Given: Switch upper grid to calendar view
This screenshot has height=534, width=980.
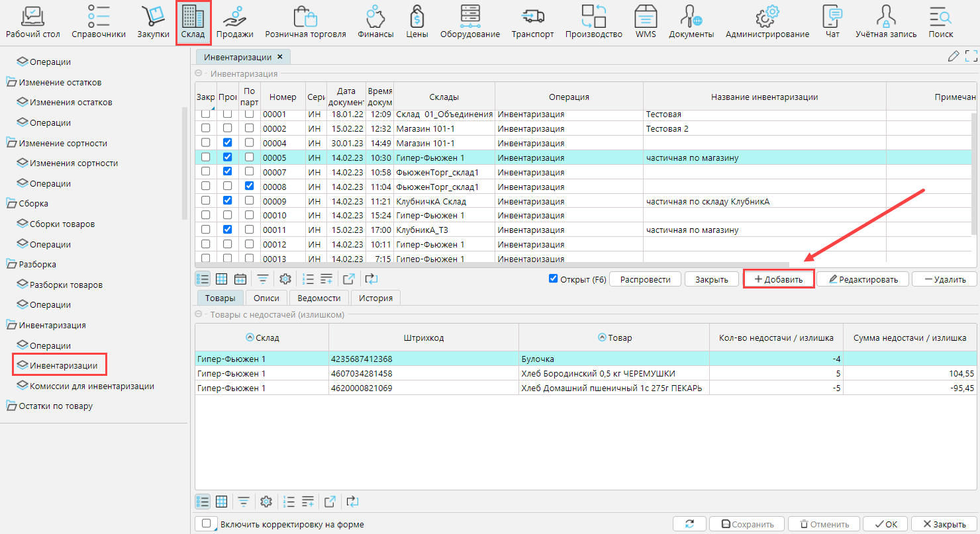Looking at the screenshot, I should tap(240, 279).
